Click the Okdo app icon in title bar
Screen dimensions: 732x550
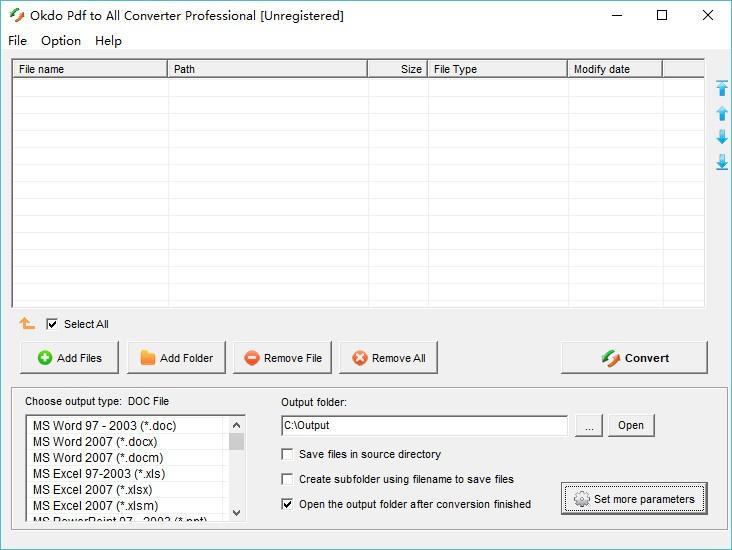tap(17, 15)
